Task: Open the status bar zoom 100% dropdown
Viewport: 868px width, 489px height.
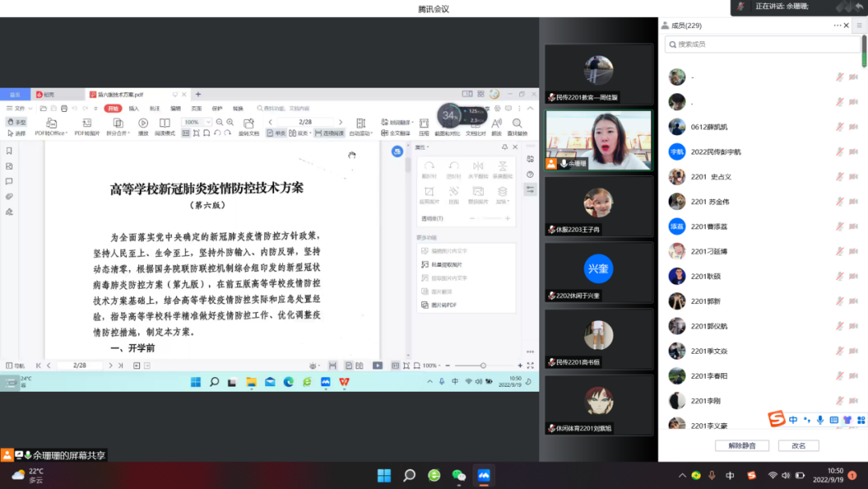Action: (x=432, y=365)
